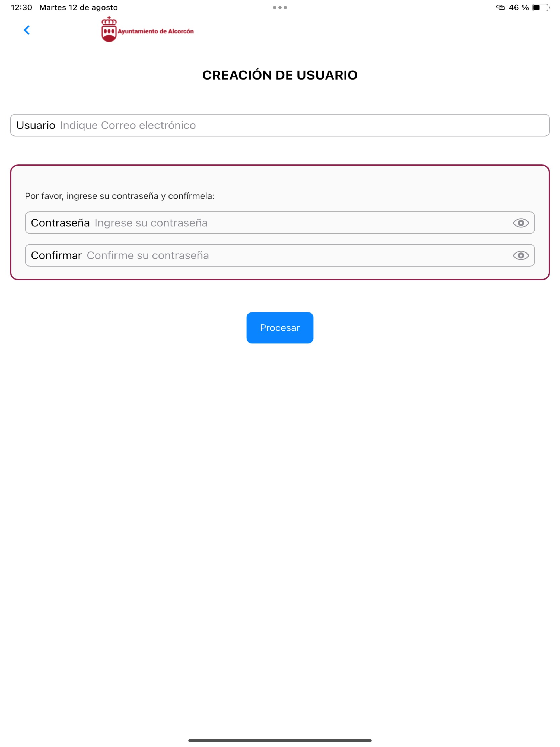Tap the CREACIÓN DE USUARIO heading

point(280,75)
